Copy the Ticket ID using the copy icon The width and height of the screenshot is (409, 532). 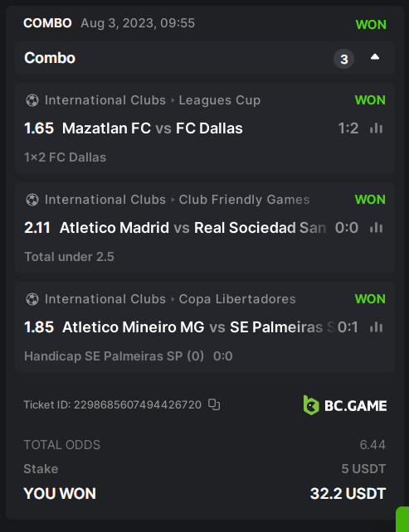click(x=214, y=404)
